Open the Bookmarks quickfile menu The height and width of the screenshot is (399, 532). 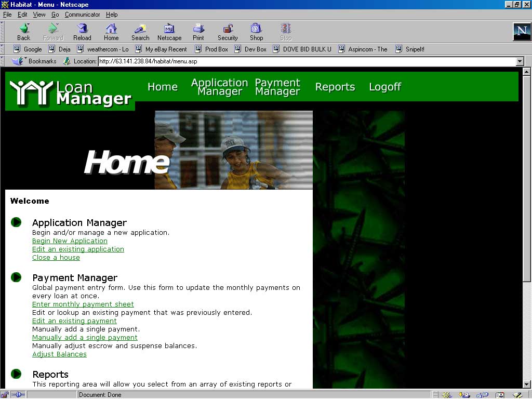(34, 61)
